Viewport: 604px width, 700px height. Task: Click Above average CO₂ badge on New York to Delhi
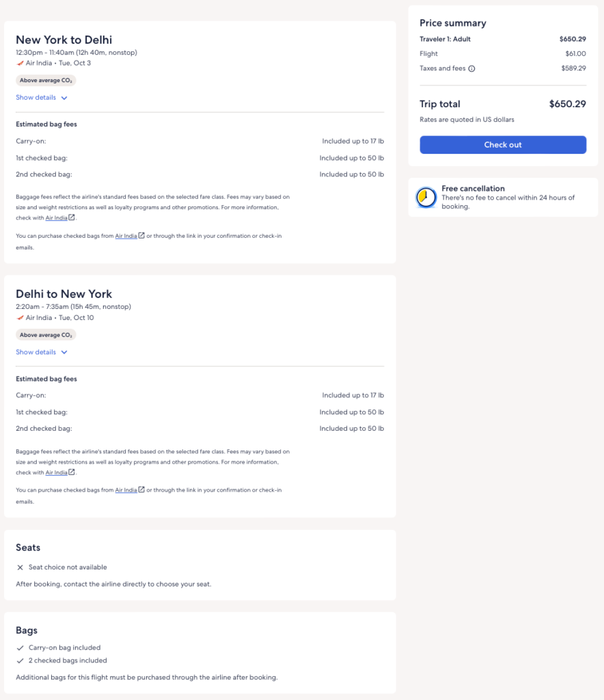[x=46, y=81]
